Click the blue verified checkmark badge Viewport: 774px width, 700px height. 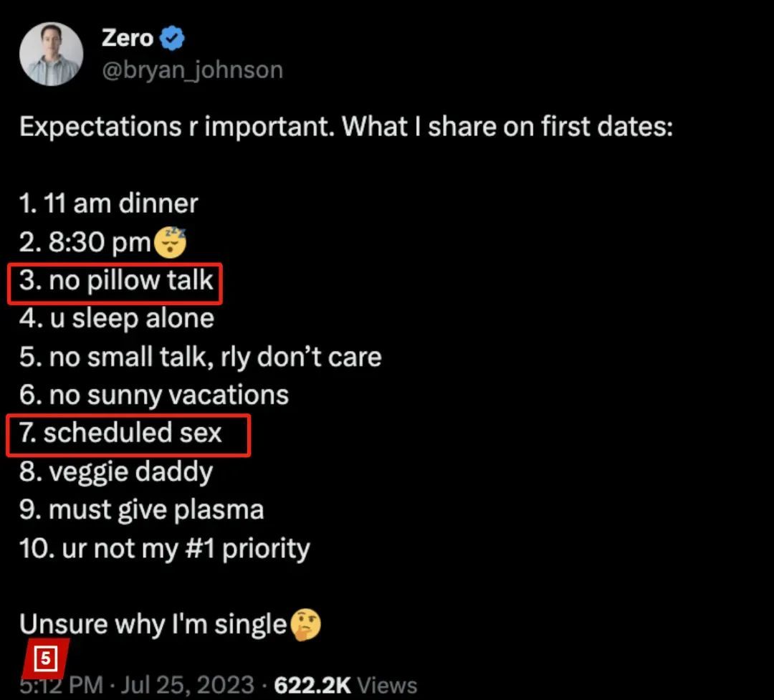pos(172,39)
